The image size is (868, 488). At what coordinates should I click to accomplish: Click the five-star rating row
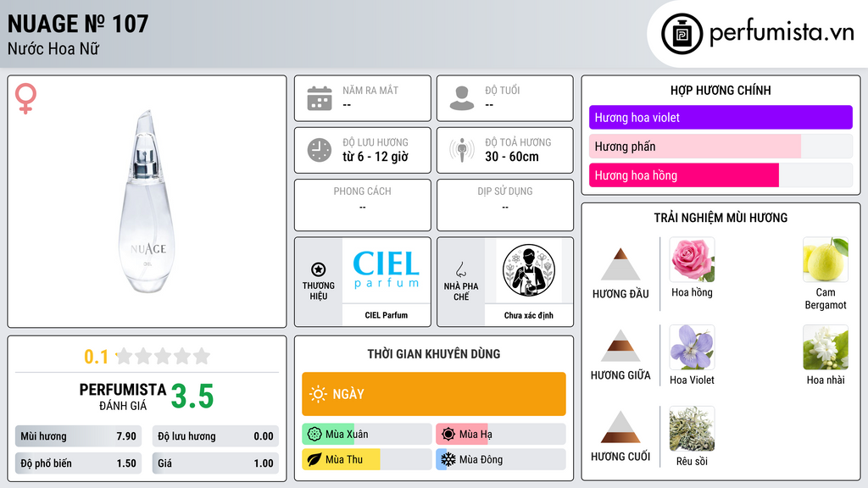coord(164,356)
